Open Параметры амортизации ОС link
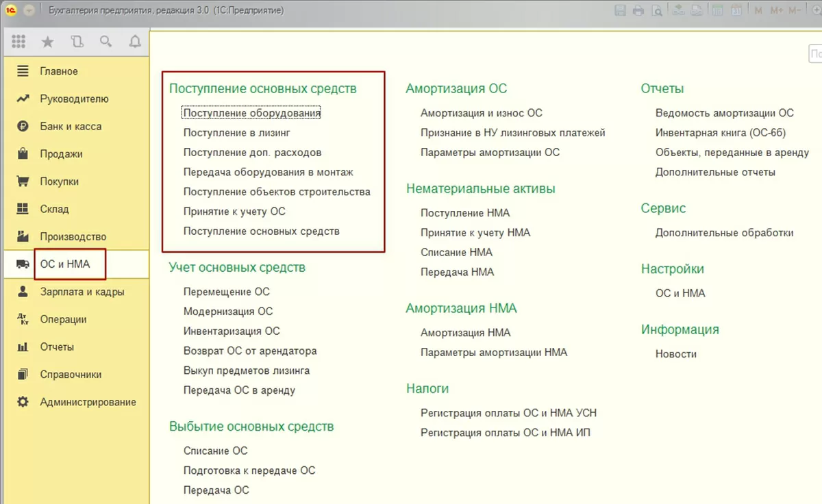 pos(490,153)
